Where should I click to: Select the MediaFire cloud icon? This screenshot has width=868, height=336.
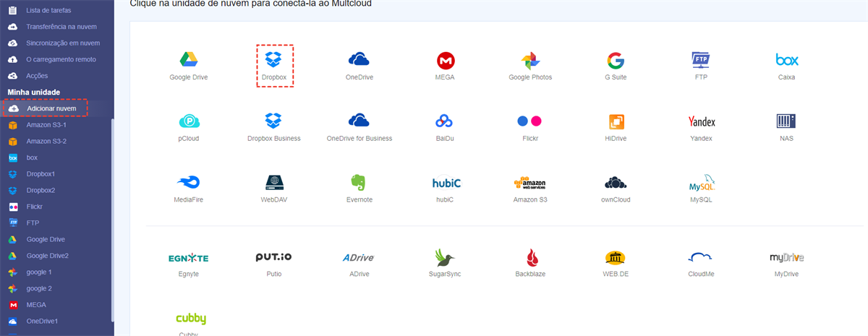189,182
